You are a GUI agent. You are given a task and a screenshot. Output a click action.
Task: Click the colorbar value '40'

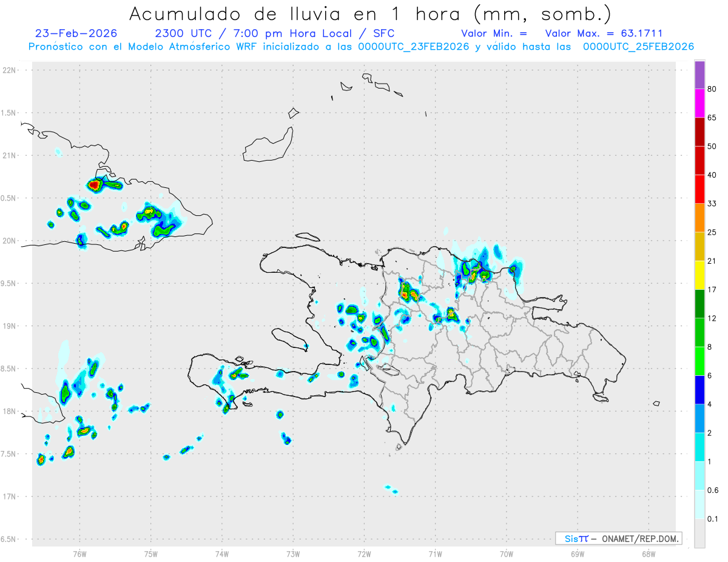[x=712, y=175]
